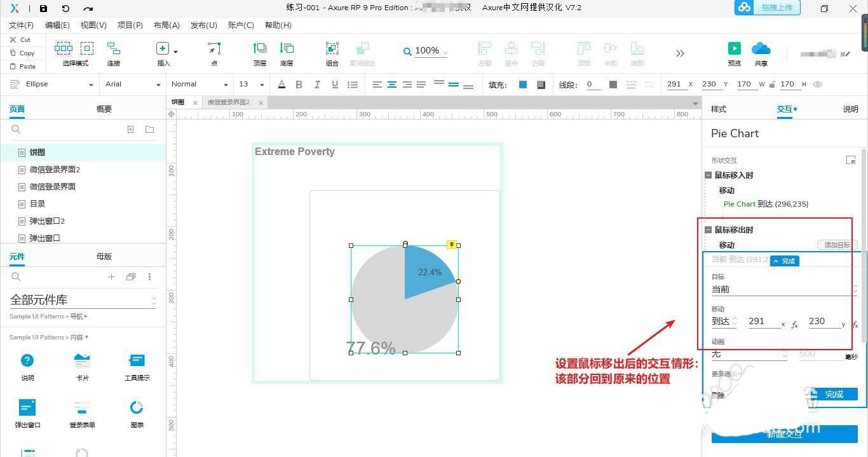Click the add page icon
This screenshot has width=868, height=457.
pyautogui.click(x=130, y=129)
